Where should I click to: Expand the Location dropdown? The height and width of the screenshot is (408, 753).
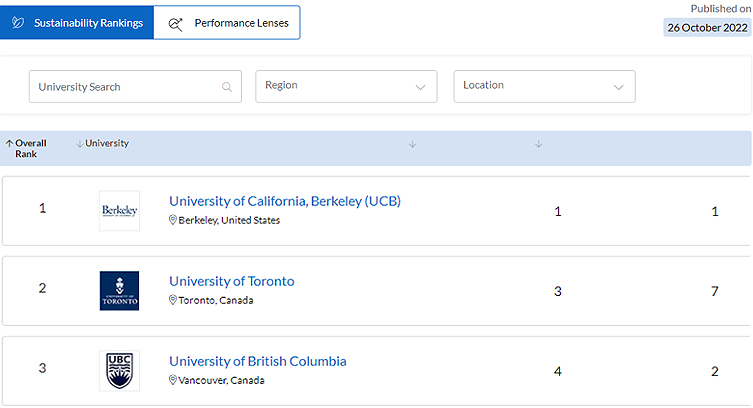pyautogui.click(x=544, y=86)
